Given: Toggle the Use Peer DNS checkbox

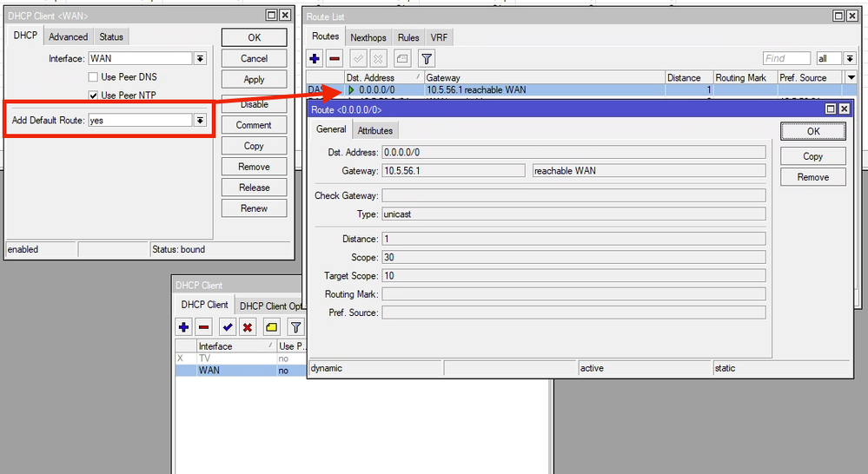Looking at the screenshot, I should tap(93, 77).
